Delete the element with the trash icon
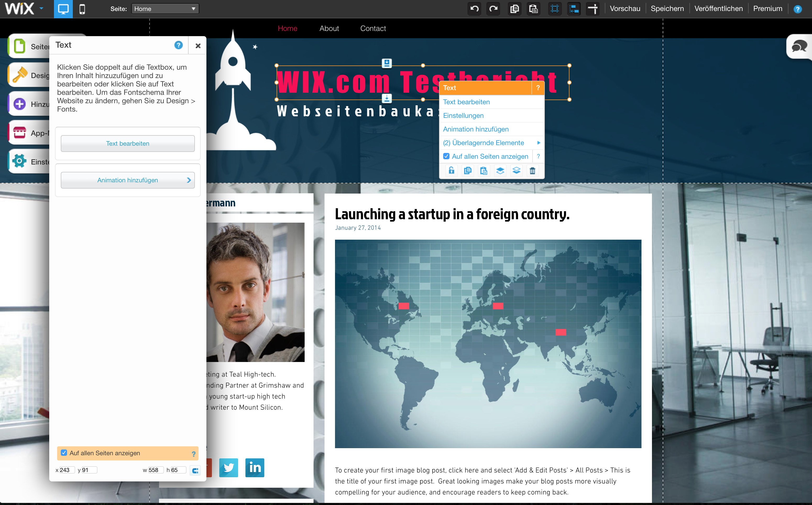The height and width of the screenshot is (505, 812). [x=533, y=171]
